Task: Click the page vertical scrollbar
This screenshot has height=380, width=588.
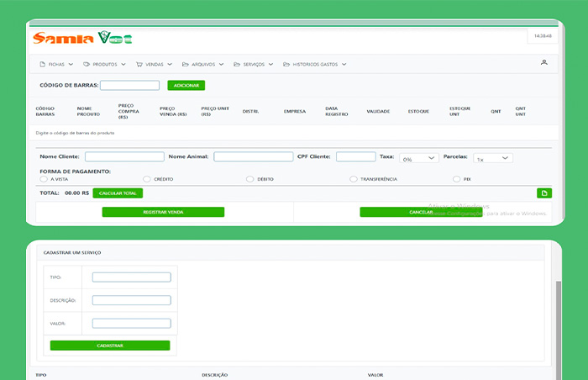Action: pyautogui.click(x=557, y=319)
